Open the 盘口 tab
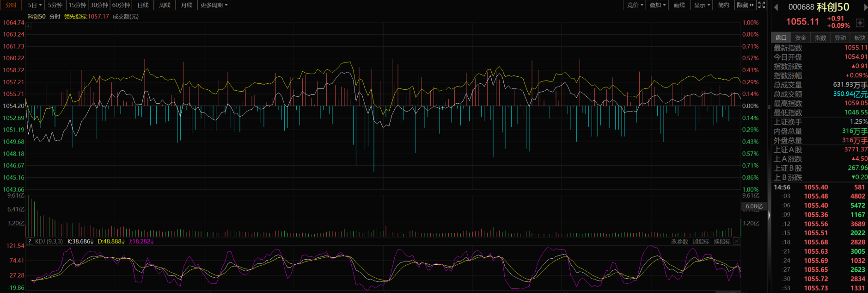 coord(781,38)
